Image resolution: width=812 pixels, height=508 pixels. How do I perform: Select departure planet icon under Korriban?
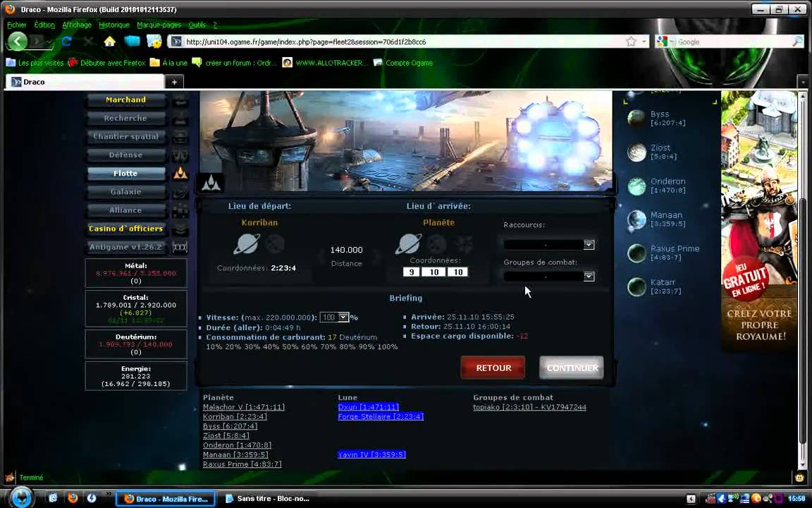tap(247, 244)
